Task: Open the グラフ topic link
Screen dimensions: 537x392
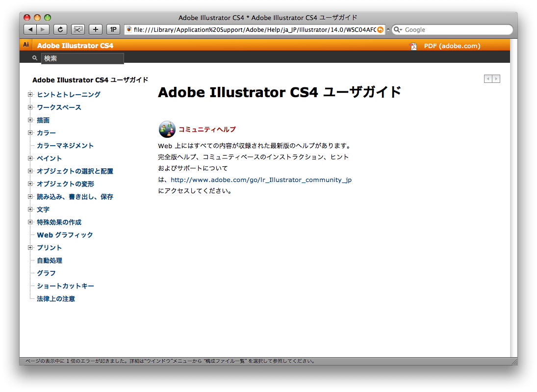Action: click(46, 273)
